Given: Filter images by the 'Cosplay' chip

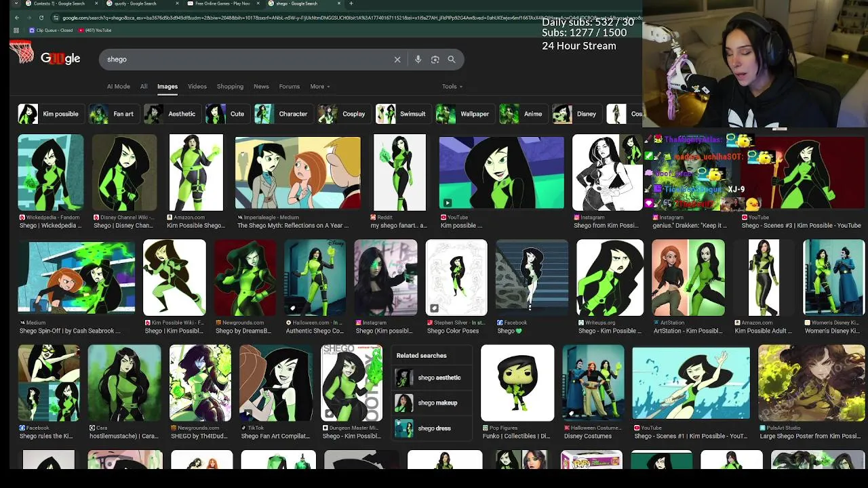Looking at the screenshot, I should coord(343,114).
